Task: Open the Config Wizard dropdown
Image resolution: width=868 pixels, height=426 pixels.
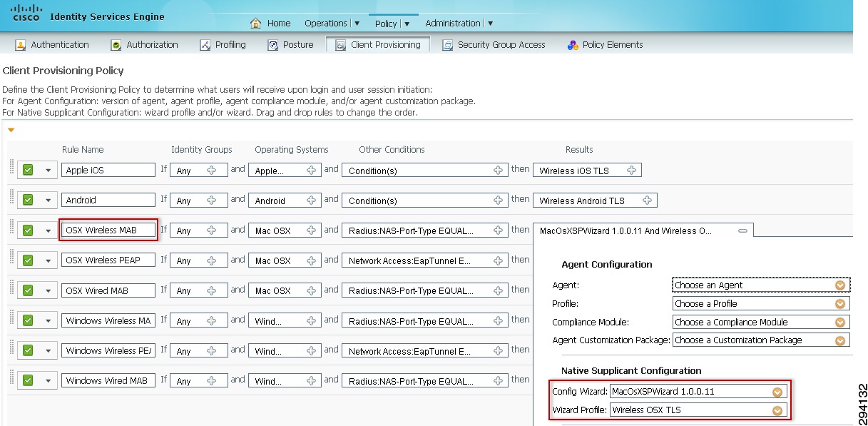Action: [x=698, y=391]
